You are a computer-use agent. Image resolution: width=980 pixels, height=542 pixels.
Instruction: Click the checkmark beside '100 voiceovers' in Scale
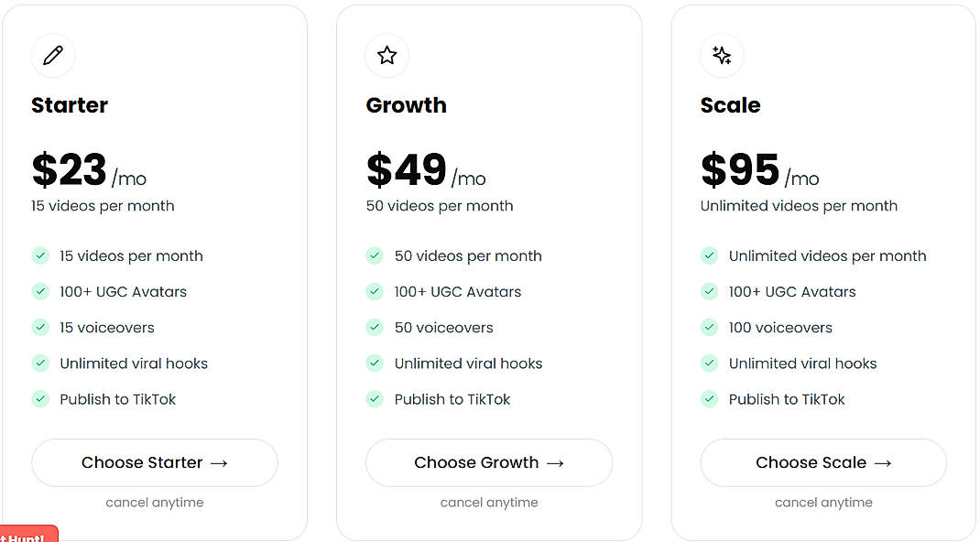tap(709, 328)
